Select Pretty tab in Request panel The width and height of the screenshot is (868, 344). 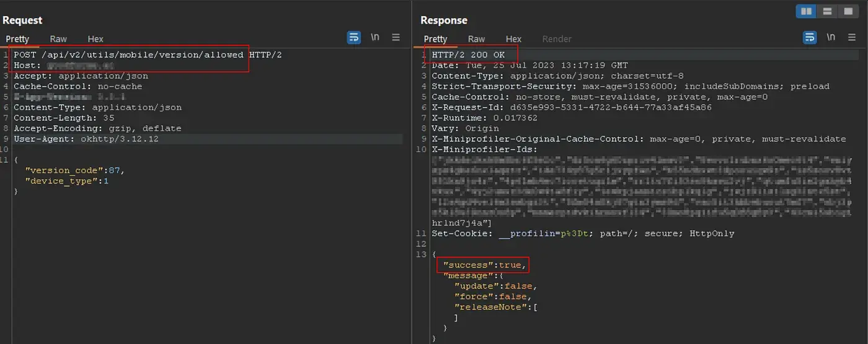(17, 39)
